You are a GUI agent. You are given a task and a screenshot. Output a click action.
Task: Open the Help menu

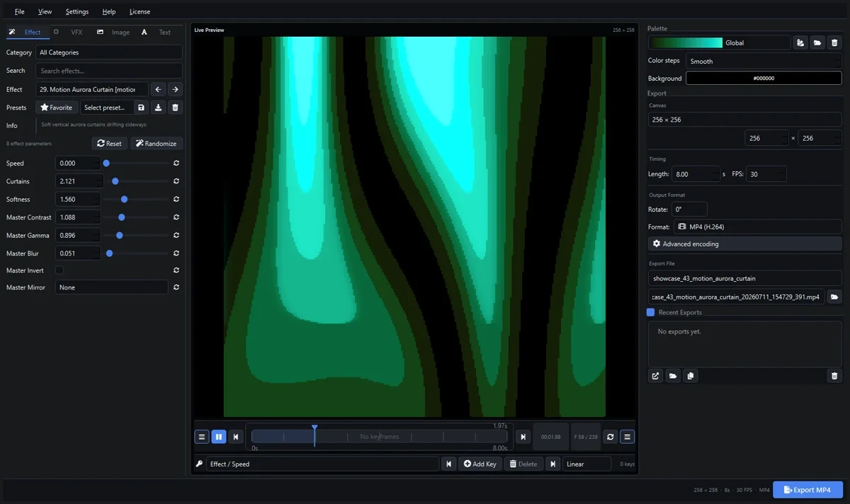tap(108, 11)
